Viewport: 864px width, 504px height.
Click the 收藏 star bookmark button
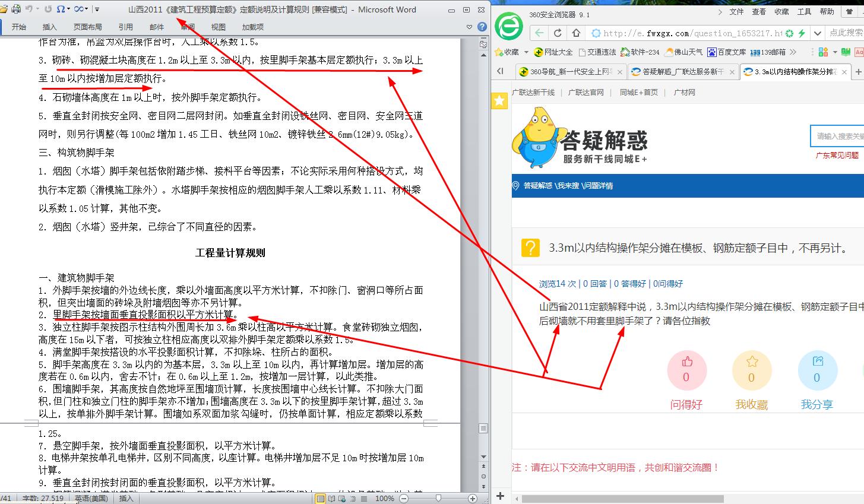507,52
